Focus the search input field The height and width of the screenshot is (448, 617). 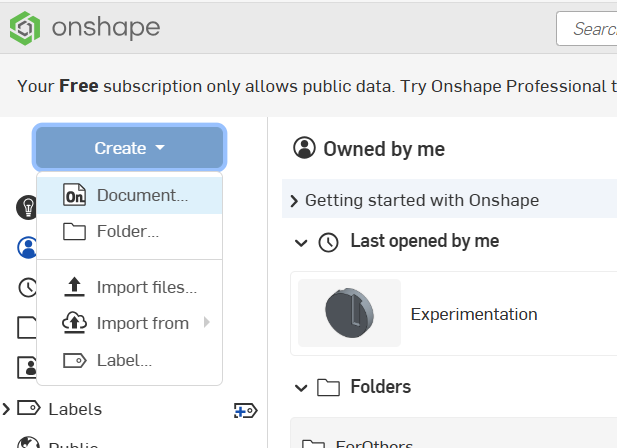click(x=590, y=28)
